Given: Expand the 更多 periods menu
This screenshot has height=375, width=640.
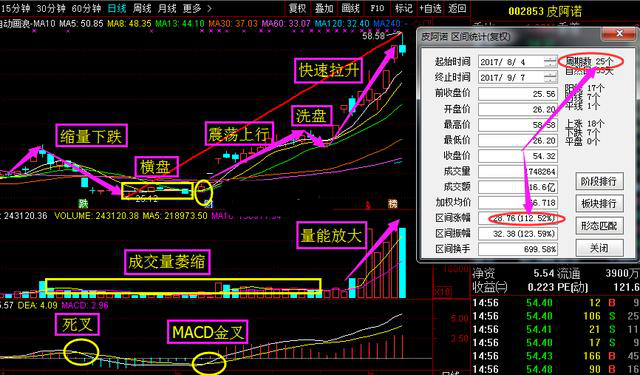Looking at the screenshot, I should tap(197, 8).
